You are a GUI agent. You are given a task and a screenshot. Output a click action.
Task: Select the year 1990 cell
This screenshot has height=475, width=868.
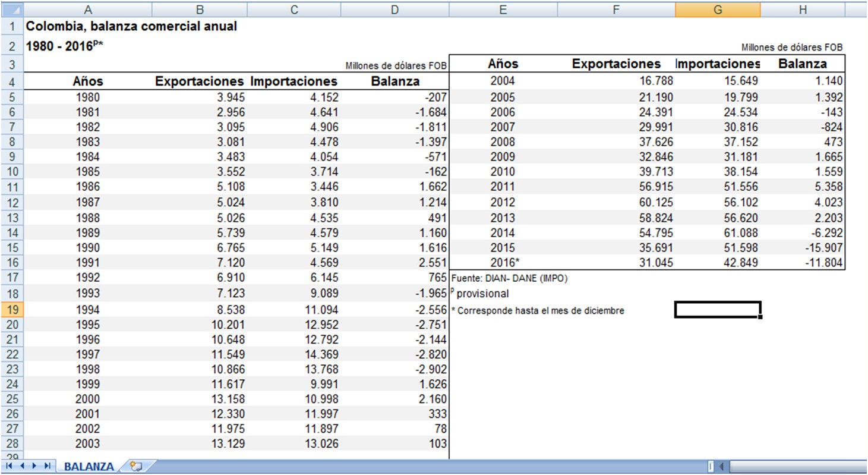[88, 248]
